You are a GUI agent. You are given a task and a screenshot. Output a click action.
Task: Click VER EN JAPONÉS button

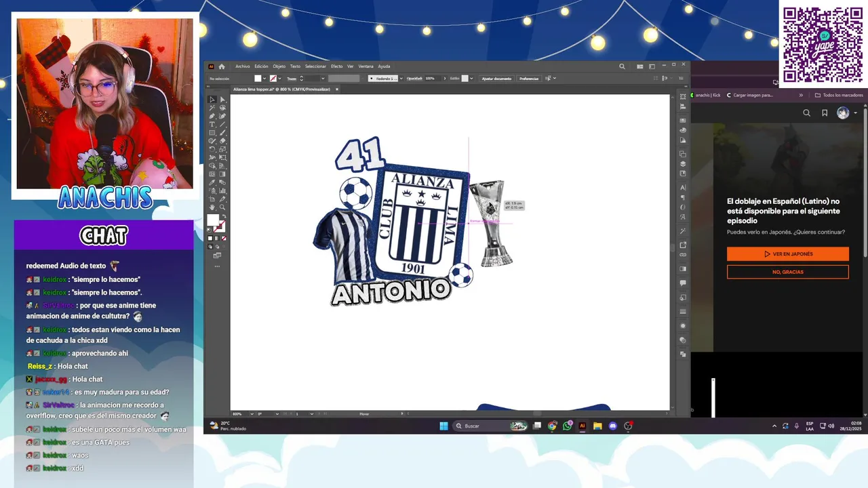tap(787, 254)
